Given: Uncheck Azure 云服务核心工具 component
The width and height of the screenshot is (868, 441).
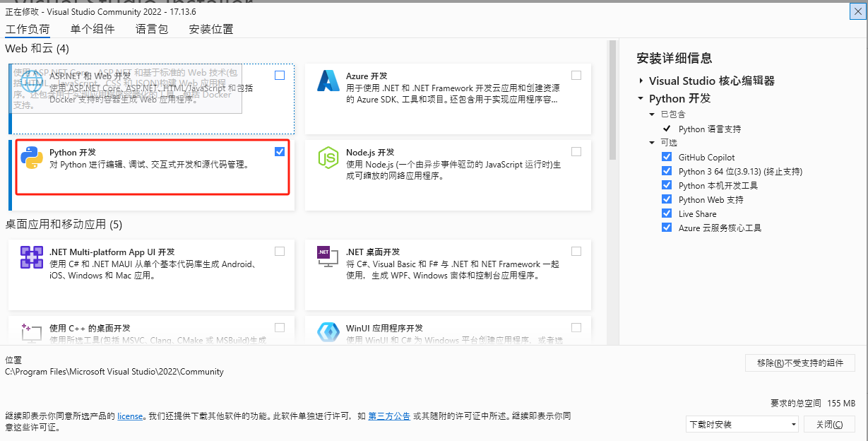Looking at the screenshot, I should [x=667, y=228].
